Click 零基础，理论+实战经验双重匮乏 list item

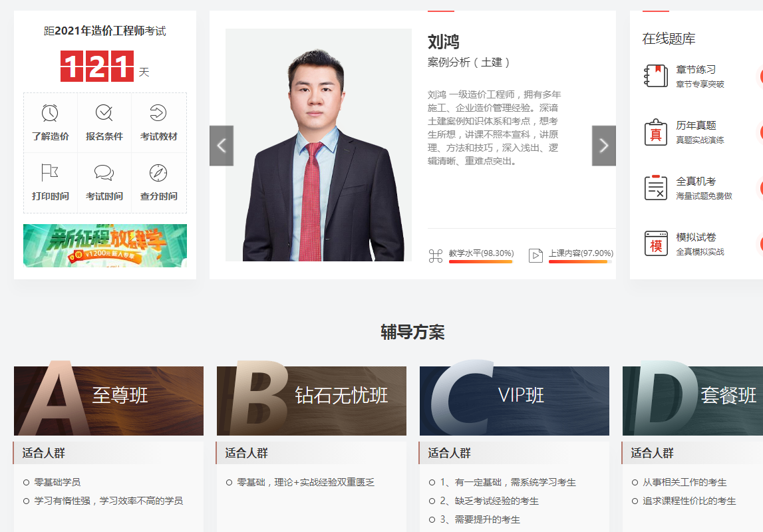305,482
